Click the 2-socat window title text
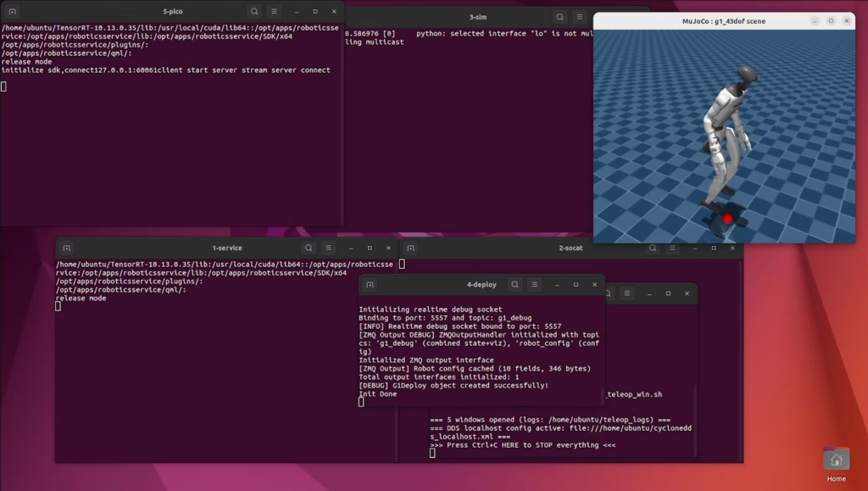The height and width of the screenshot is (491, 868). click(570, 248)
